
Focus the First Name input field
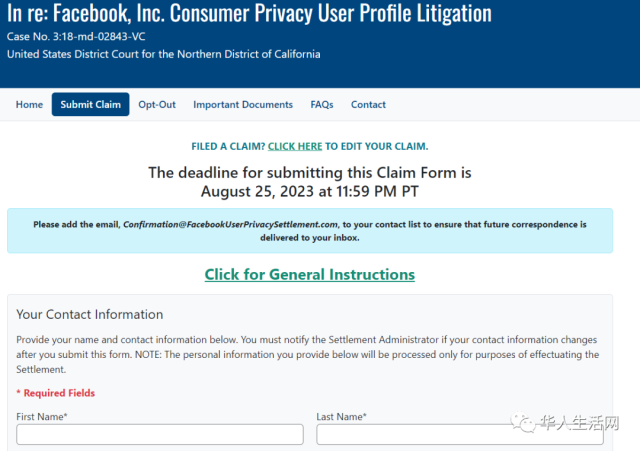click(x=160, y=434)
